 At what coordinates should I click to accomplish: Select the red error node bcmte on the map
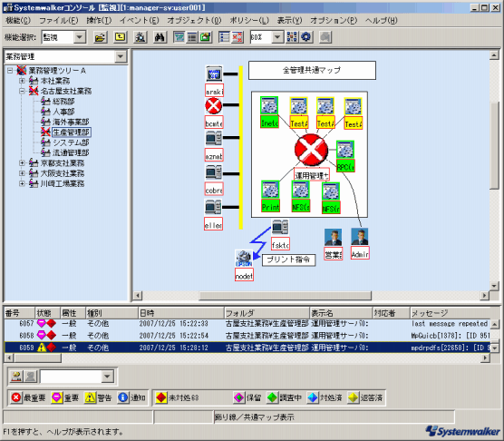tap(213, 106)
